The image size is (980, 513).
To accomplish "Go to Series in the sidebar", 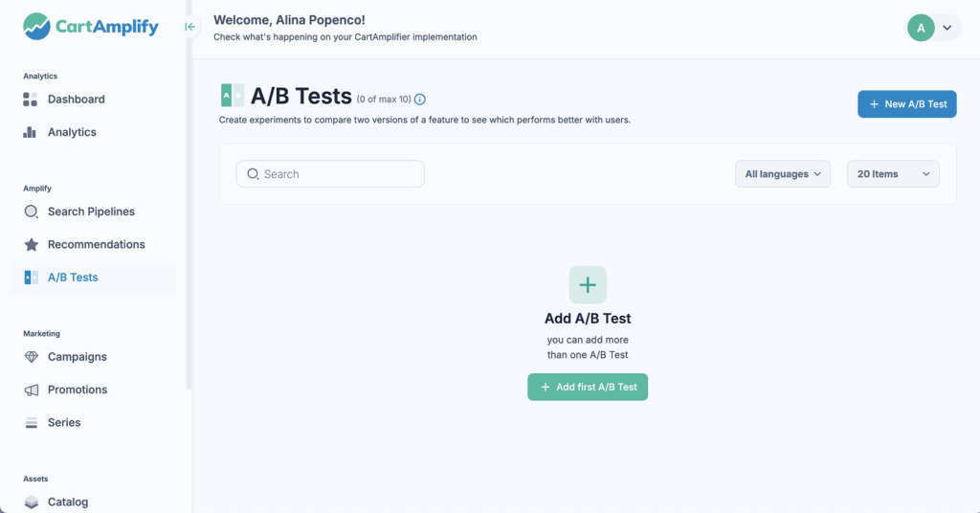I will coord(64,422).
